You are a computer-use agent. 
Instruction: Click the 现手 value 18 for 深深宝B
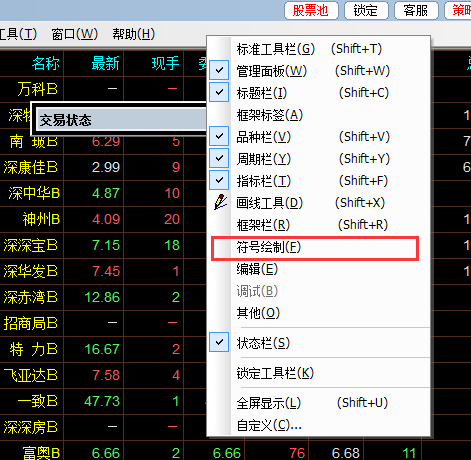(172, 245)
